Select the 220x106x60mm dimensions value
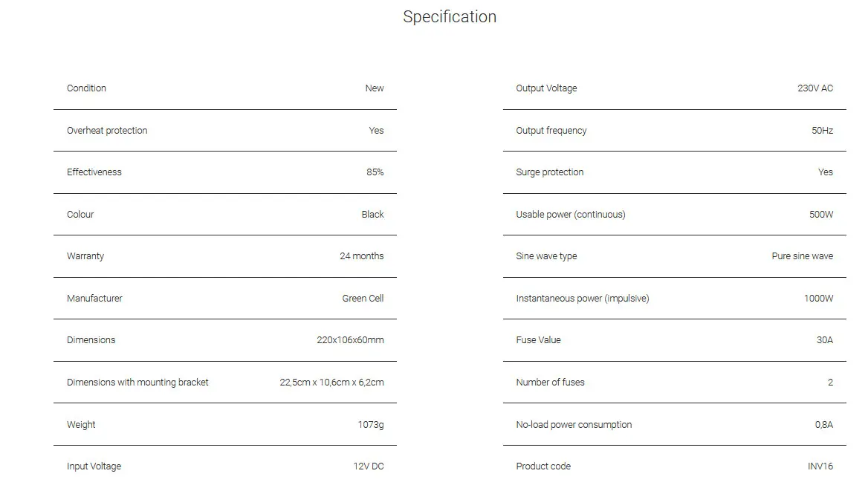 click(350, 339)
